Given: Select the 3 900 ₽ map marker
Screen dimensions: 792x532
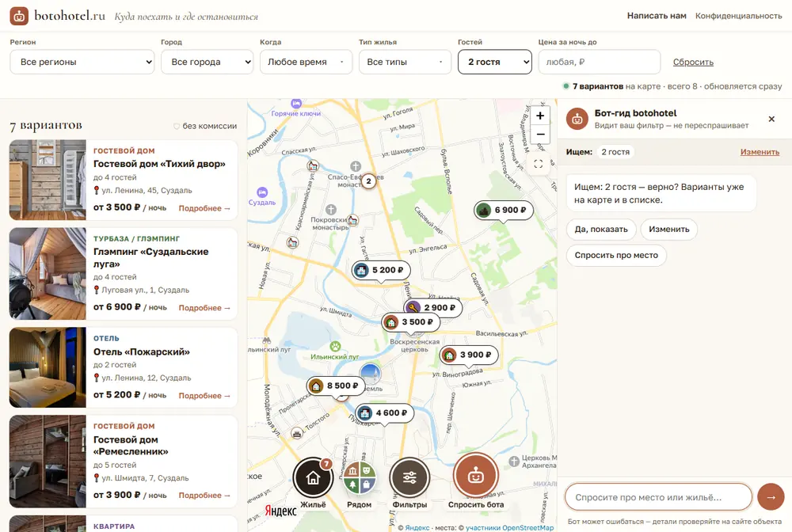Looking at the screenshot, I should pos(469,355).
